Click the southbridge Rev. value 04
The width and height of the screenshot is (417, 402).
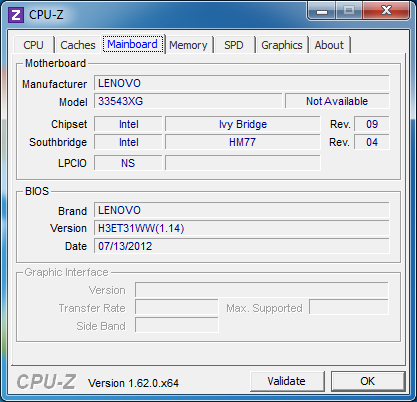pyautogui.click(x=372, y=142)
